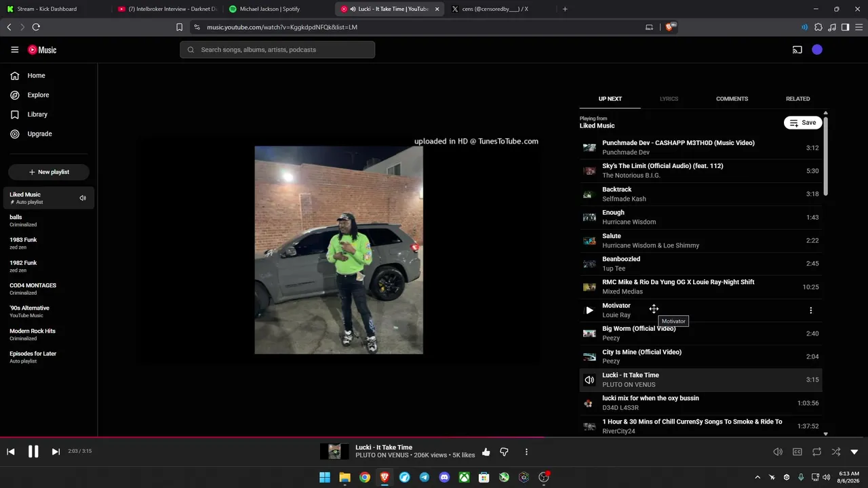Collapse the player page with the arrow
This screenshot has width=868, height=488.
[854, 452]
